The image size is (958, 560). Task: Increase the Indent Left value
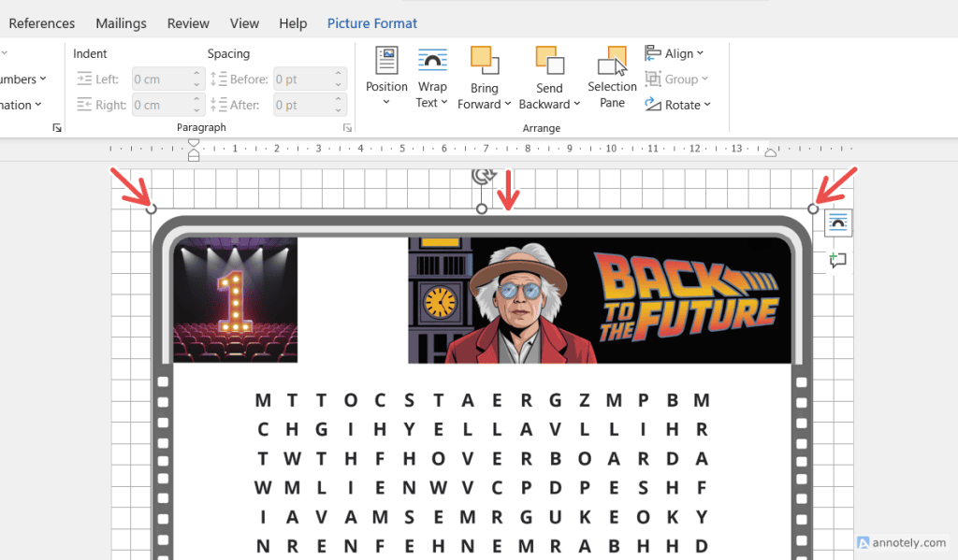pos(196,73)
